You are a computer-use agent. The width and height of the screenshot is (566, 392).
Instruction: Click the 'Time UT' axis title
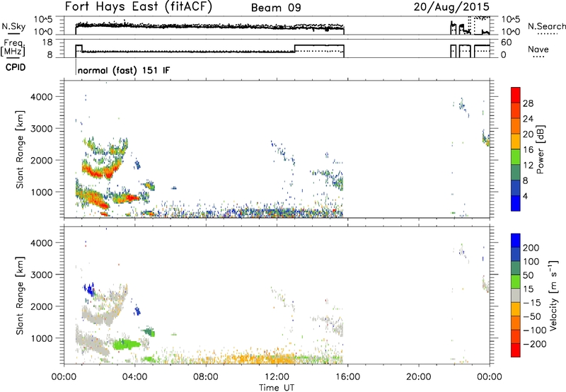277,388
